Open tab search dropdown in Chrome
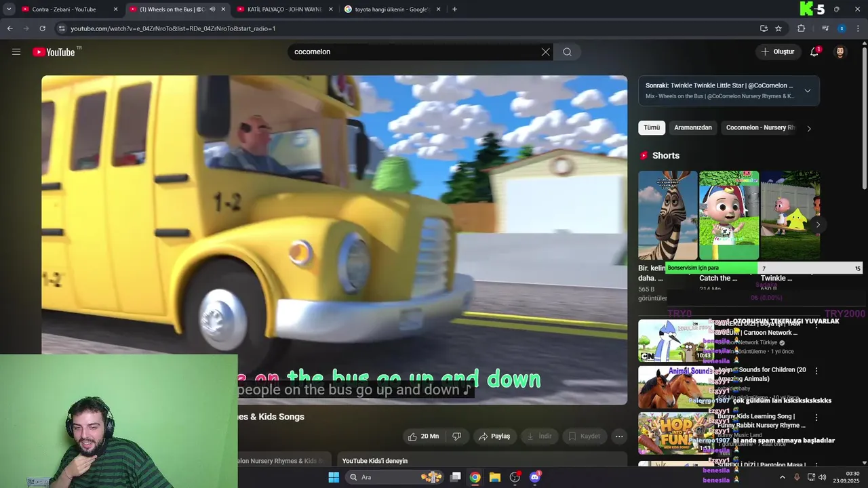This screenshot has width=868, height=488. pyautogui.click(x=9, y=9)
